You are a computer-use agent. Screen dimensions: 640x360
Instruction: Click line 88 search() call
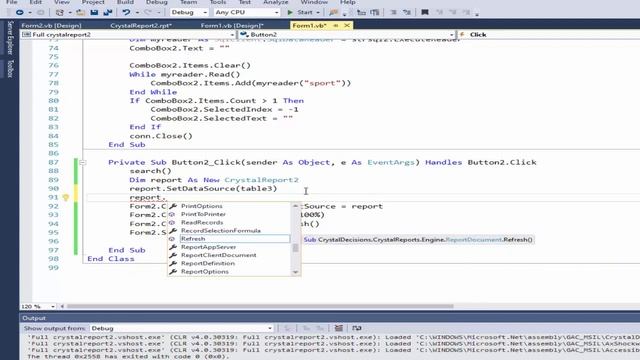click(x=150, y=171)
